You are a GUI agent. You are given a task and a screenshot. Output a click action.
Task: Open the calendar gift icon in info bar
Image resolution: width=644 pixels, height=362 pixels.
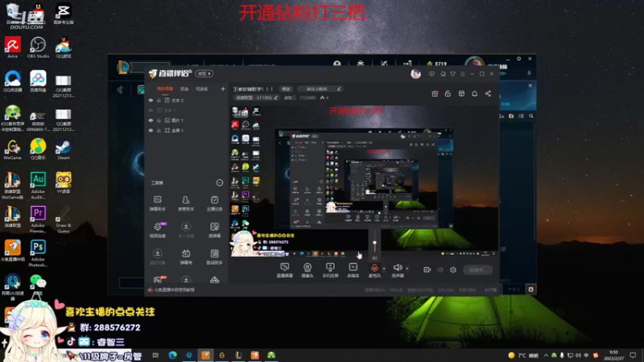(x=435, y=93)
